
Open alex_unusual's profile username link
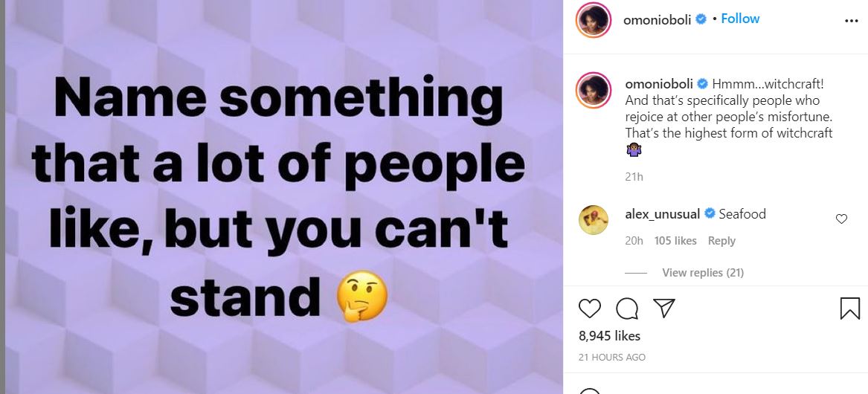pyautogui.click(x=663, y=214)
